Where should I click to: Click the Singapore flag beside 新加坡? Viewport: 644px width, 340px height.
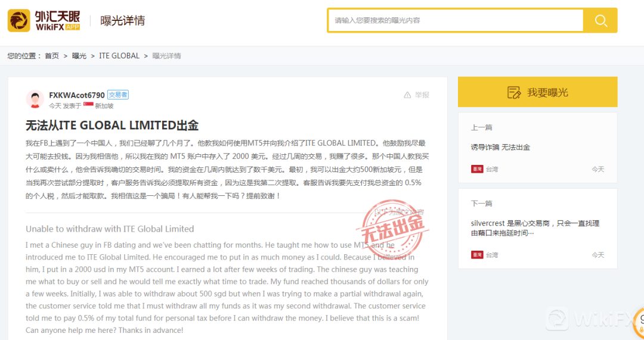click(x=88, y=105)
